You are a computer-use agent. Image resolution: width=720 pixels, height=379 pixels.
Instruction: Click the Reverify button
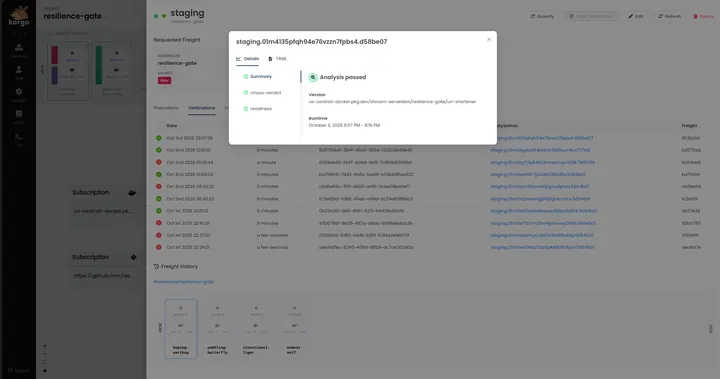click(x=542, y=16)
